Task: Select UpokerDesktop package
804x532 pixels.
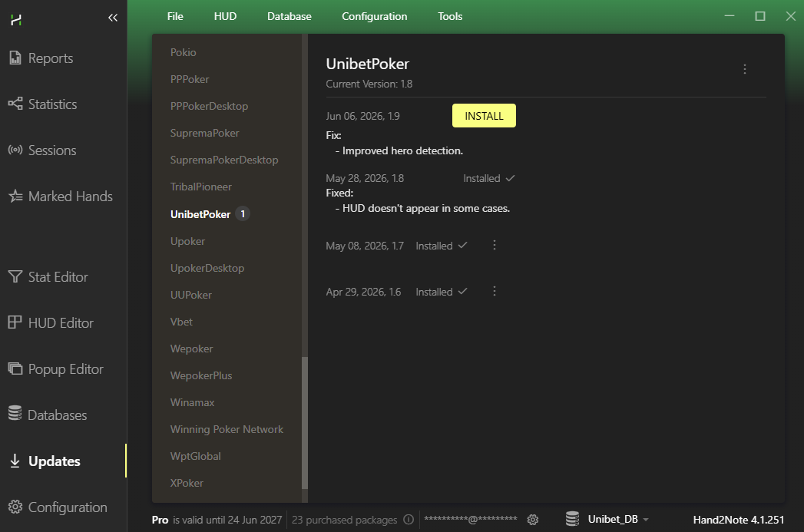Action: click(x=207, y=268)
